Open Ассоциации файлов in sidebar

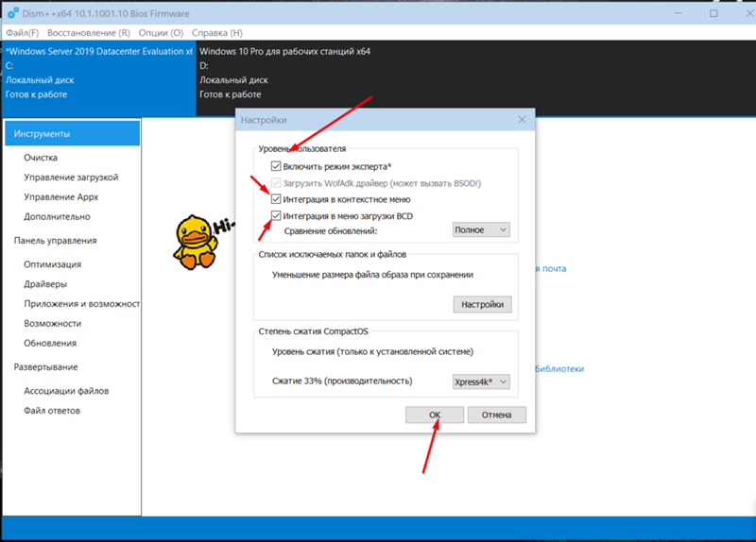pyautogui.click(x=66, y=391)
